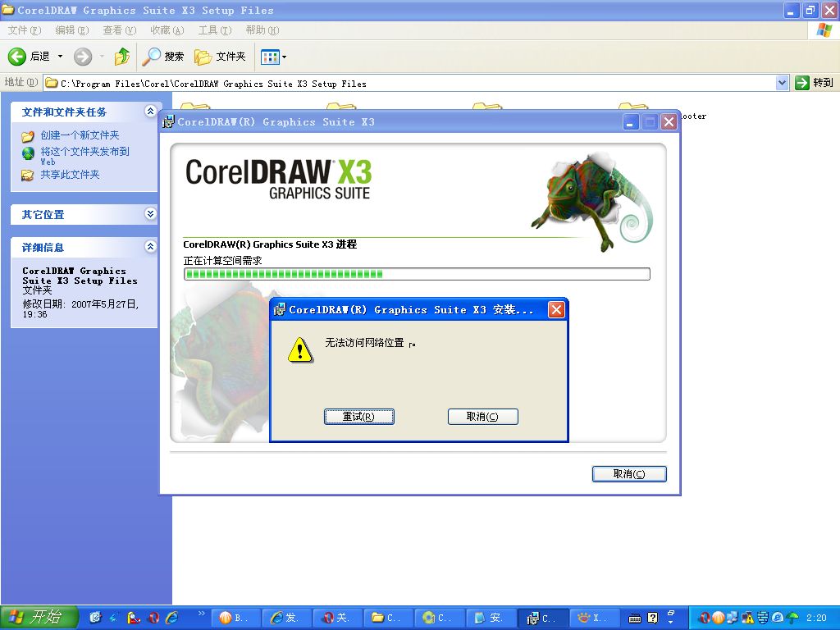
Task: Open the Tools (工具) menu
Action: point(215,30)
